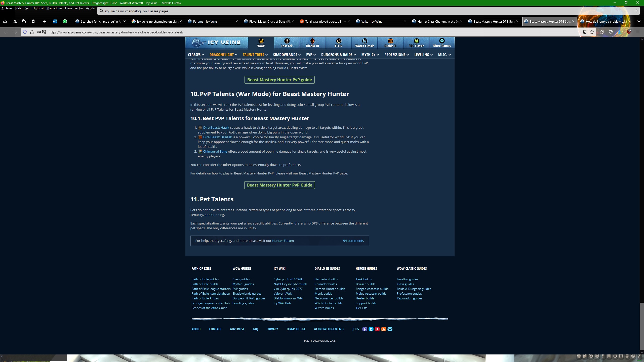Close the 'Player Makes Chart of Days' tab

click(x=293, y=21)
